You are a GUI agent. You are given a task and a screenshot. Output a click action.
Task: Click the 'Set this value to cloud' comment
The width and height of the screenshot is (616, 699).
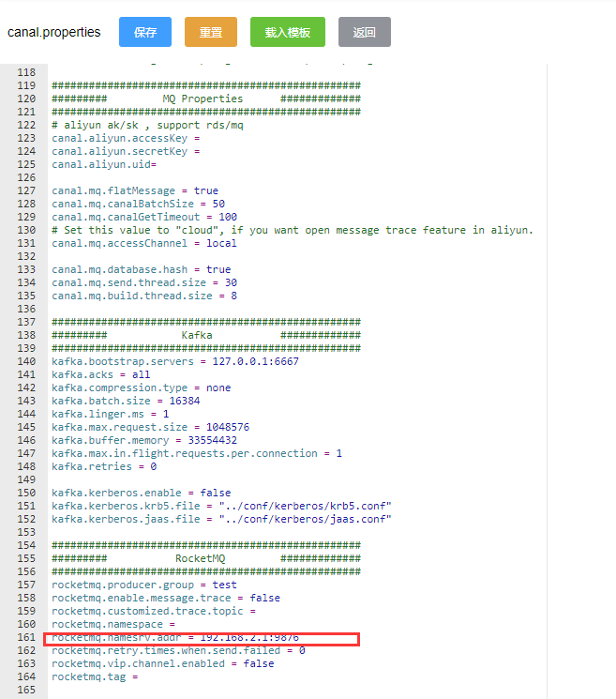pos(293,231)
